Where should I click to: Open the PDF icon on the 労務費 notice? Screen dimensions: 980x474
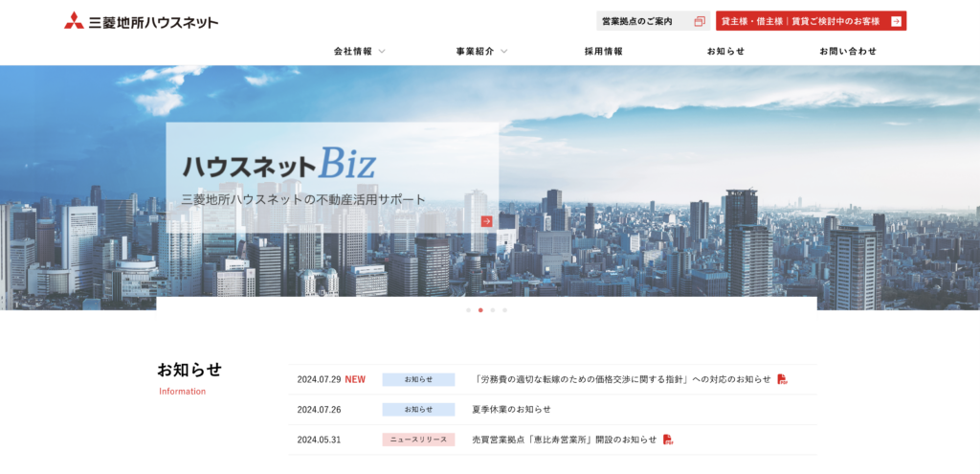782,379
